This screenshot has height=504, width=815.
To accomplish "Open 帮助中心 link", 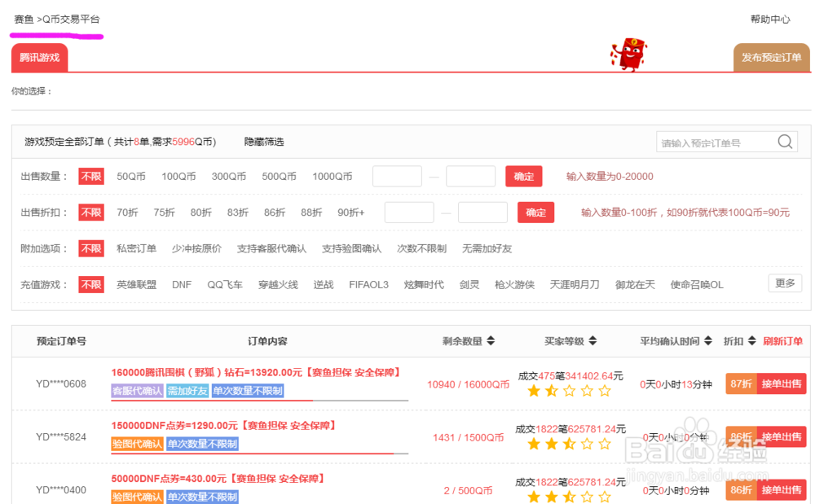I will [770, 20].
